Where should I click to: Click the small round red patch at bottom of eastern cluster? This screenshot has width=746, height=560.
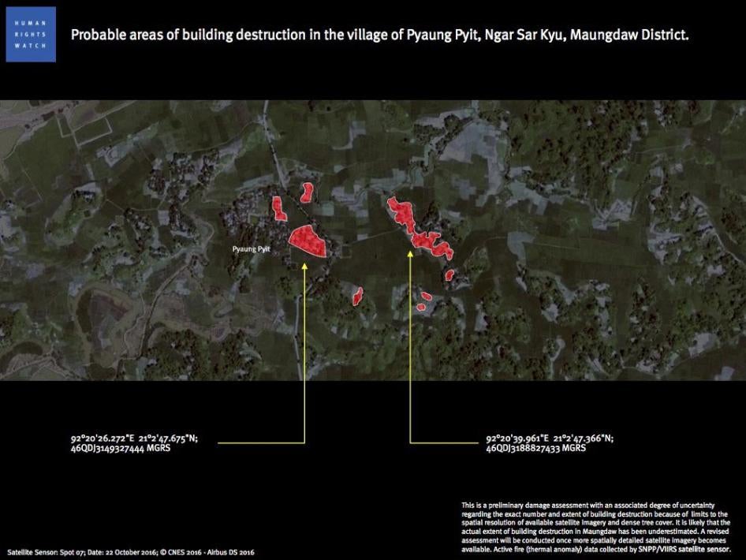point(421,306)
